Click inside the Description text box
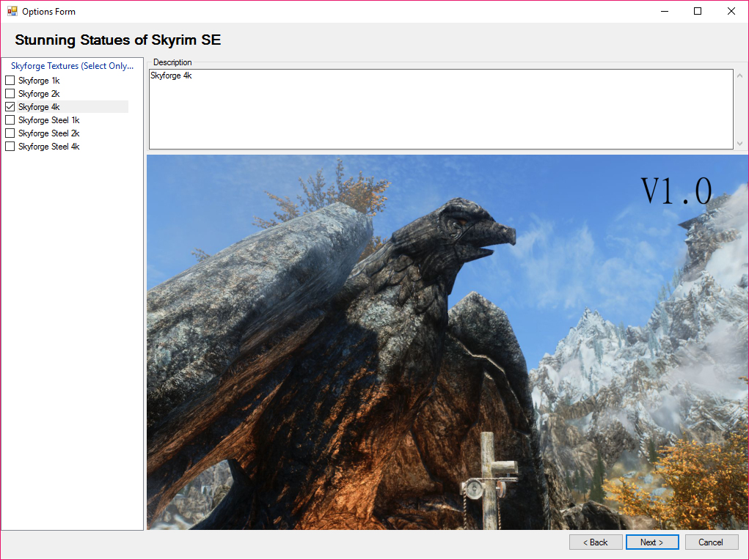Viewport: 749px width, 560px height. pyautogui.click(x=441, y=109)
